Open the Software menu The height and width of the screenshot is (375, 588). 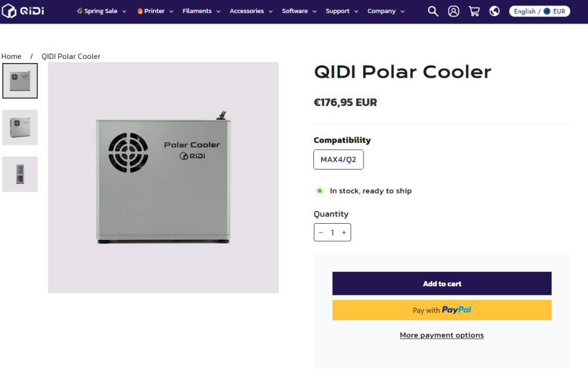point(295,11)
